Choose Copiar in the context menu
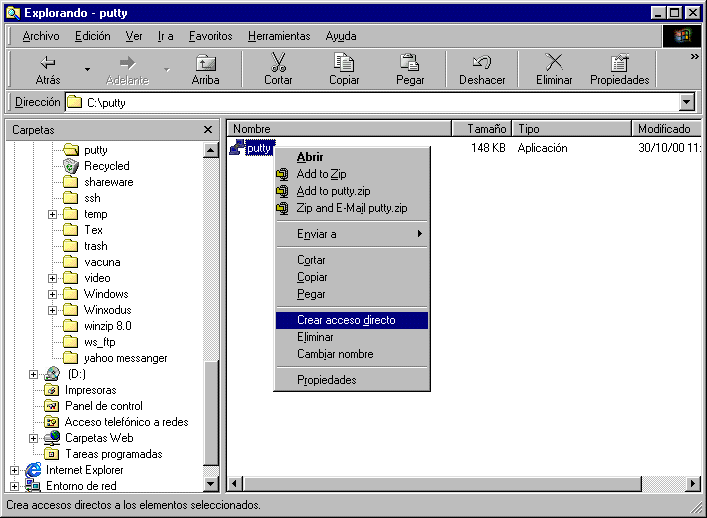Image resolution: width=707 pixels, height=518 pixels. pos(352,277)
